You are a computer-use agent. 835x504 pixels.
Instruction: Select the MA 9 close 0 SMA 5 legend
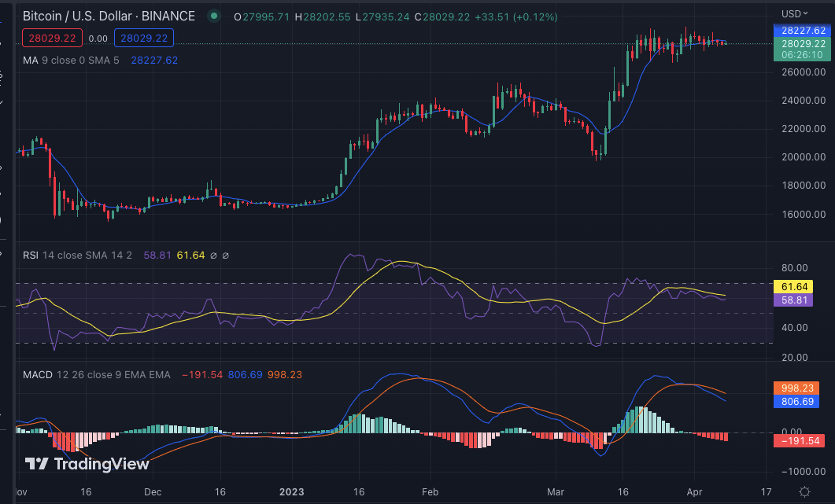pos(71,60)
